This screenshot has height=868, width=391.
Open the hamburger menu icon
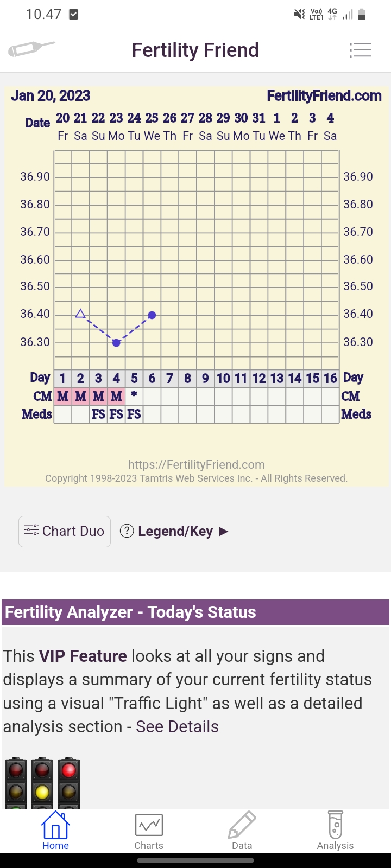coord(360,50)
